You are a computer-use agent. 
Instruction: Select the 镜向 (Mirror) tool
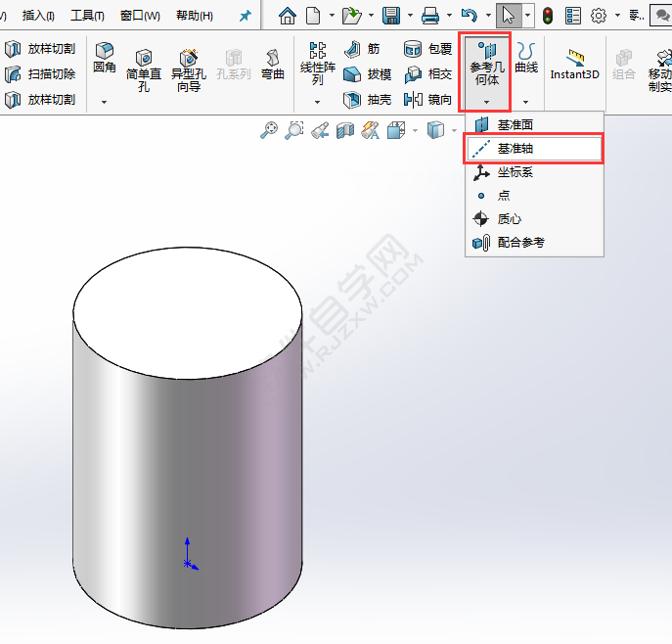pos(428,100)
